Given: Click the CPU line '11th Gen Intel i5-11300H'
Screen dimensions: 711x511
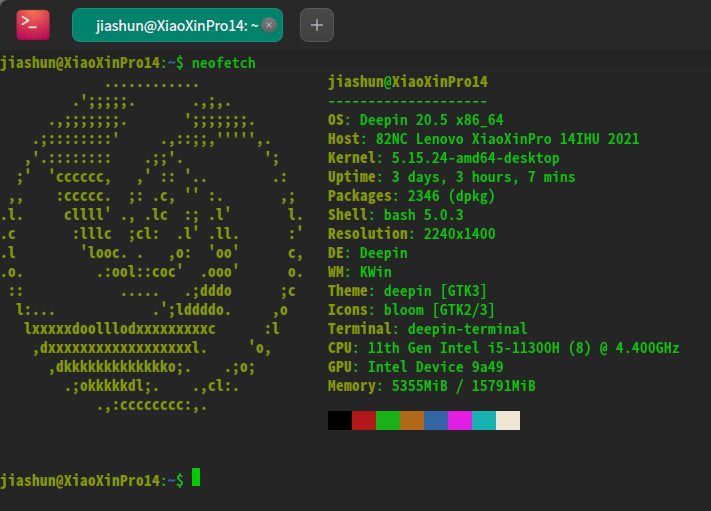Looking at the screenshot, I should coord(503,348).
